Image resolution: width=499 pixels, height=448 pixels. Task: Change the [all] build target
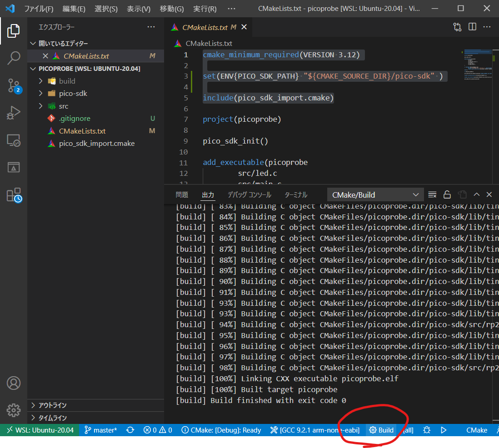pos(408,430)
